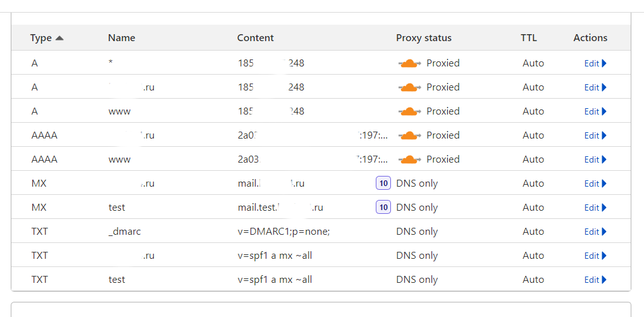Screen dimensions: 644x317
Task: Click the orange cloud on wildcard A record
Action: click(409, 63)
